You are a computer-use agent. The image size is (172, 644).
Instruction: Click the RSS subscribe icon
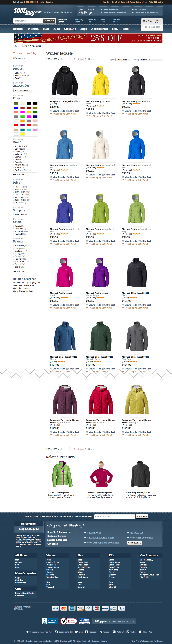pyautogui.click(x=56, y=632)
